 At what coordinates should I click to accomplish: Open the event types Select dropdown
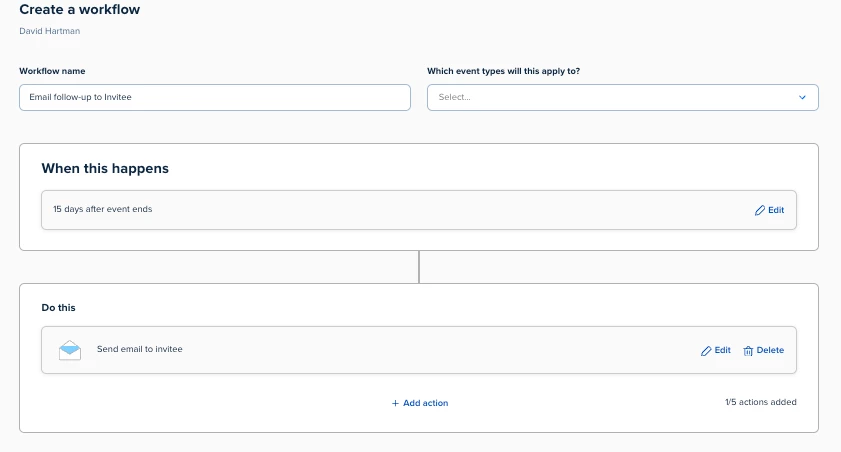(622, 97)
